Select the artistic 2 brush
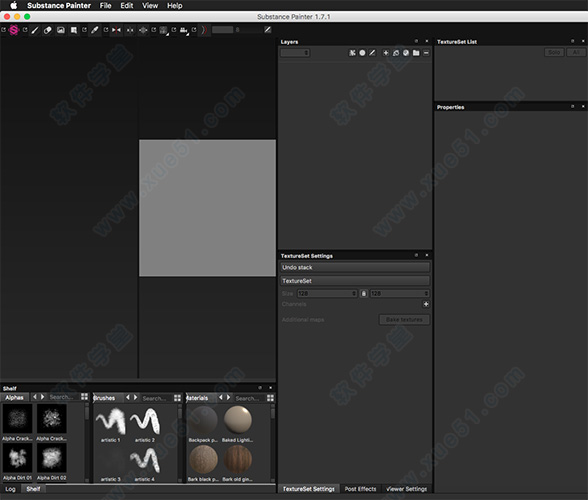 pos(145,421)
